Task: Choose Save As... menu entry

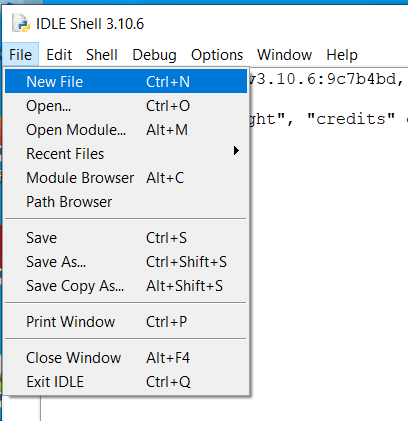Action: (x=126, y=262)
